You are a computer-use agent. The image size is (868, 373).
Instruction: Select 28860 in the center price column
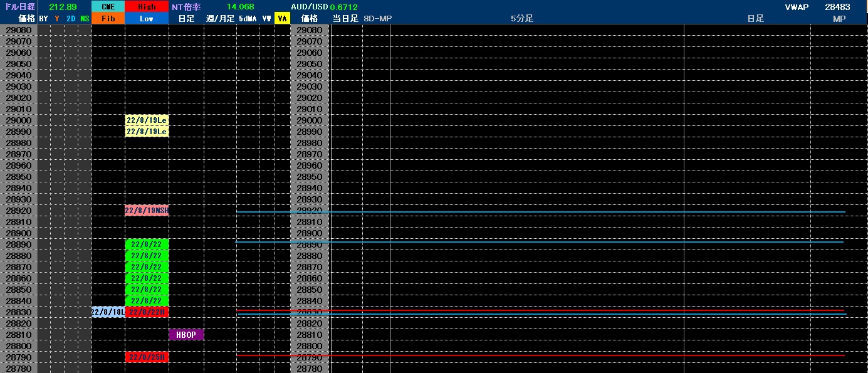pyautogui.click(x=310, y=278)
